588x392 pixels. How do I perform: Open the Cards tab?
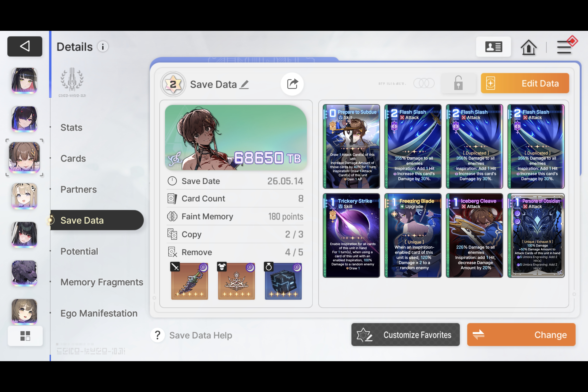click(x=73, y=159)
